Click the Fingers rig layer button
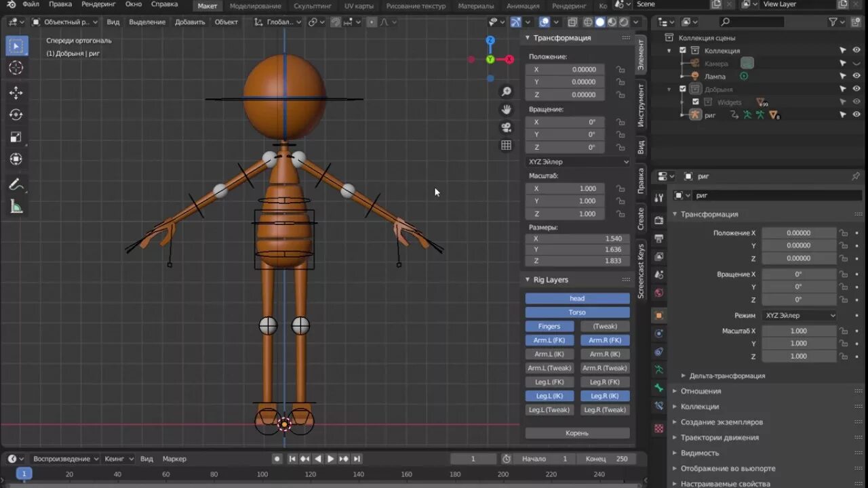 549,327
